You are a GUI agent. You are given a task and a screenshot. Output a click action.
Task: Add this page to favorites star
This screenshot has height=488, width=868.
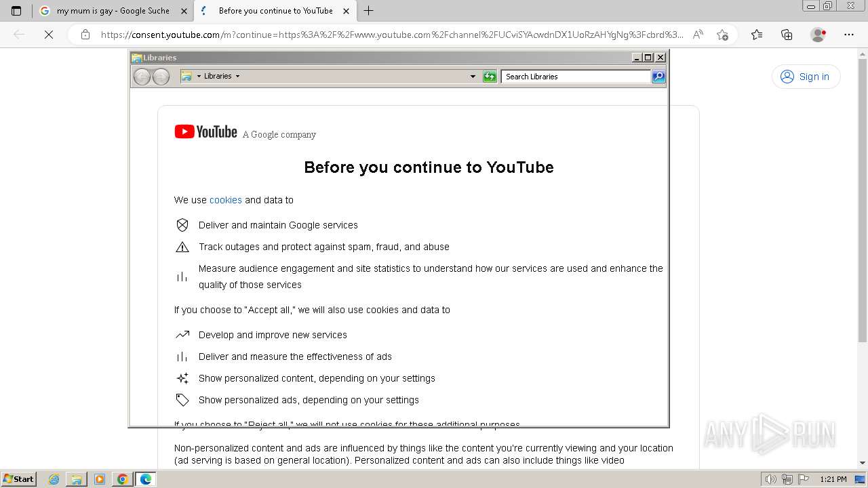click(722, 35)
